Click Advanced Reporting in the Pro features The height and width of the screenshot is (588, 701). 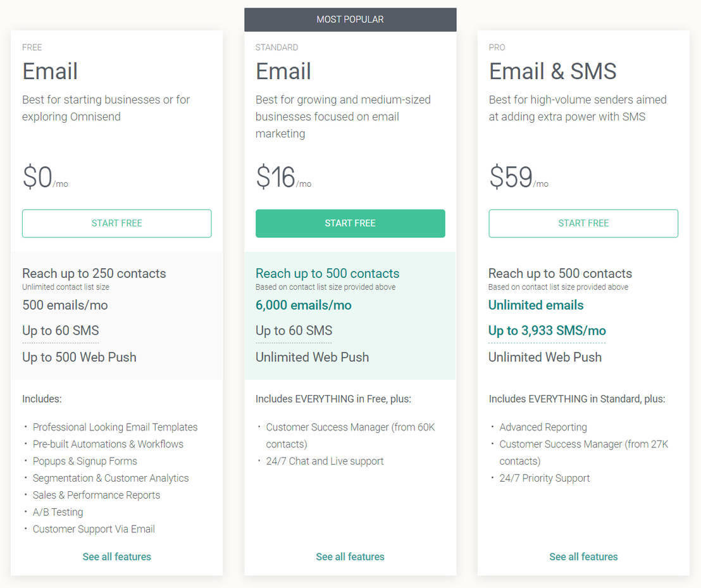pyautogui.click(x=543, y=427)
